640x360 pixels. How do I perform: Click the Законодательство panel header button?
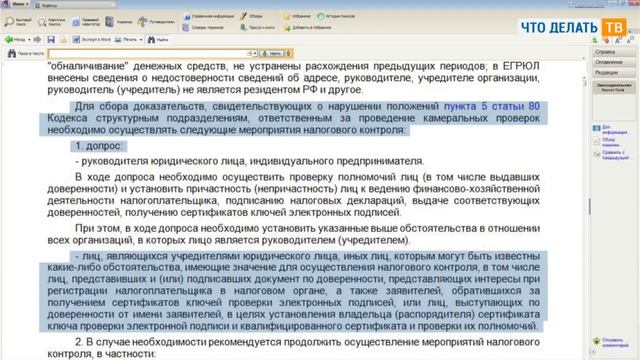click(614, 87)
